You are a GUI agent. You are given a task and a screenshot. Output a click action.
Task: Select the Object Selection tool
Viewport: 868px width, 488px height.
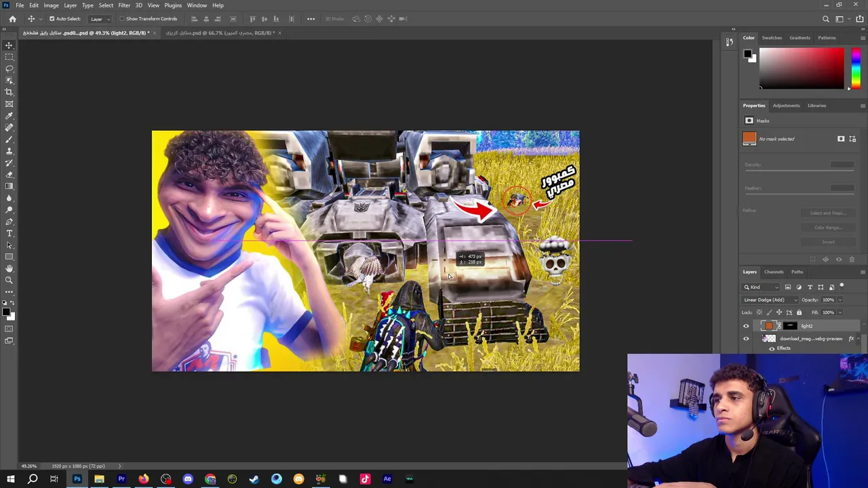click(9, 80)
